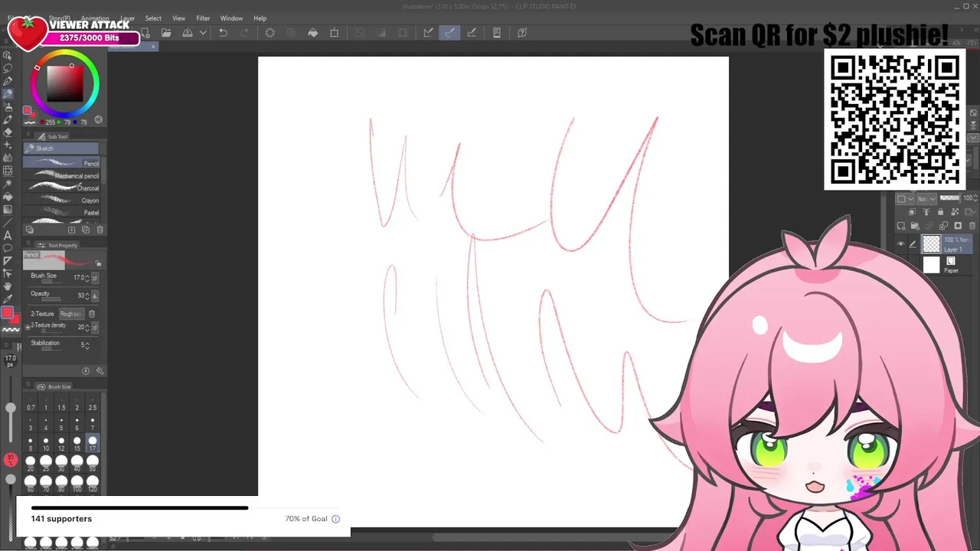This screenshot has width=980, height=551.
Task: Choose the Charcoal sub tool
Action: 62,188
